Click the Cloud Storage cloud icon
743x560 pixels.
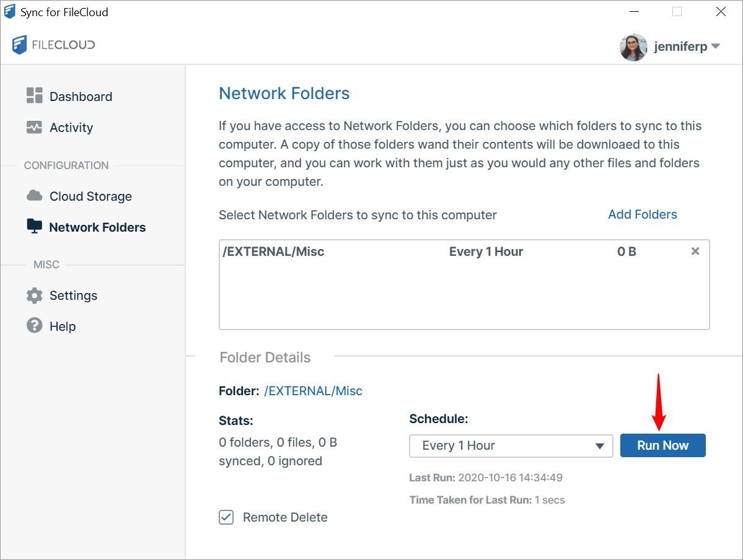pyautogui.click(x=34, y=196)
